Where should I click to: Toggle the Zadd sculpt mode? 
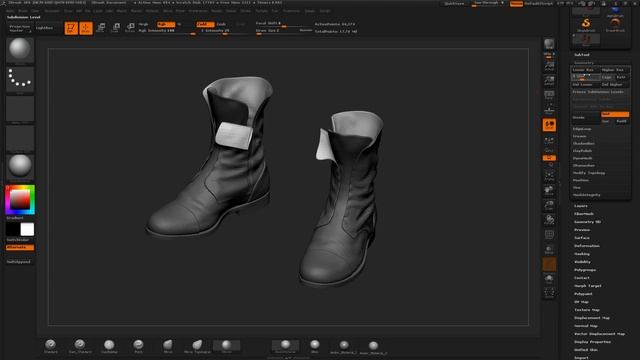[205, 24]
